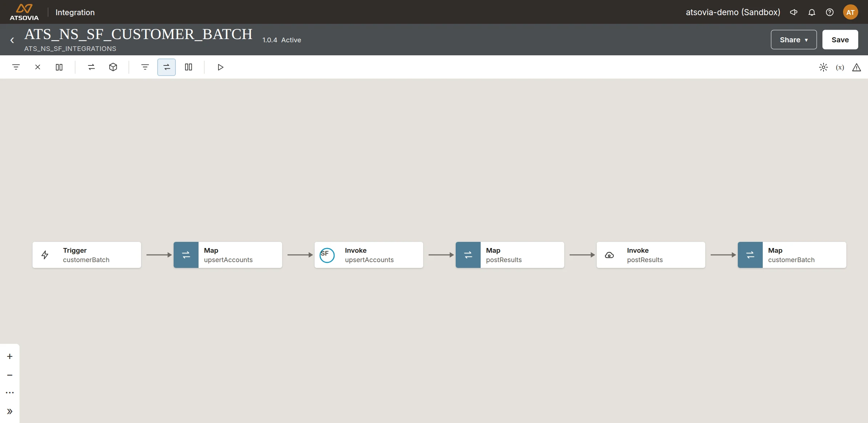Open the help question mark icon
Image resolution: width=868 pixels, height=423 pixels.
(x=830, y=12)
